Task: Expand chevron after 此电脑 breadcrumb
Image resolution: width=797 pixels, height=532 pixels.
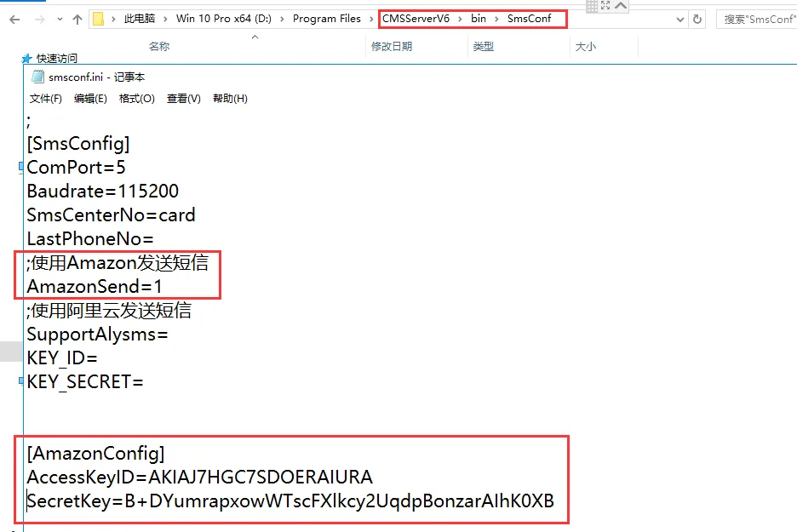Action: (165, 20)
